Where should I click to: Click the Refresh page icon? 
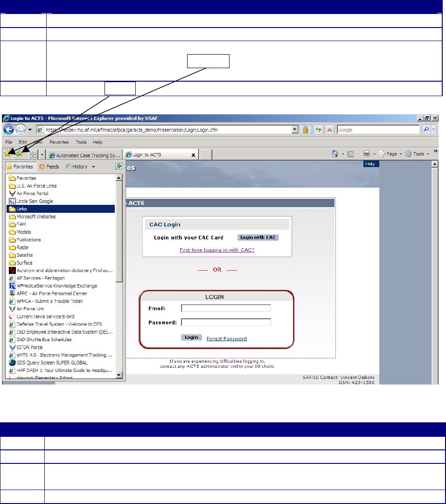[318, 130]
